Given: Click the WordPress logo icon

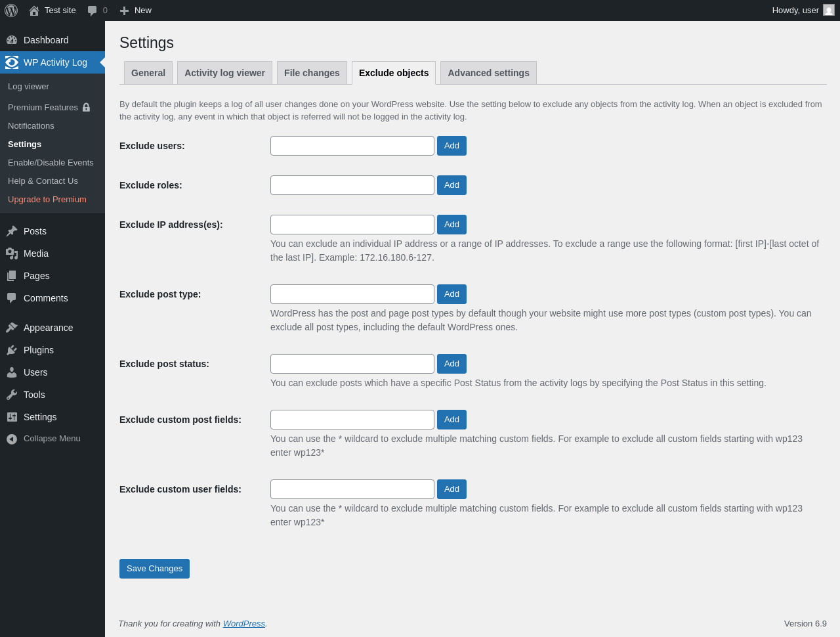Looking at the screenshot, I should (11, 11).
